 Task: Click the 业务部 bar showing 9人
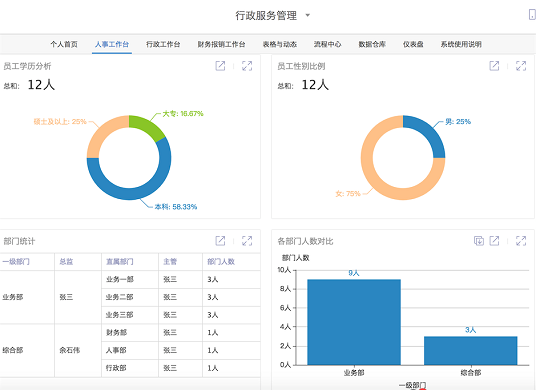(x=354, y=322)
